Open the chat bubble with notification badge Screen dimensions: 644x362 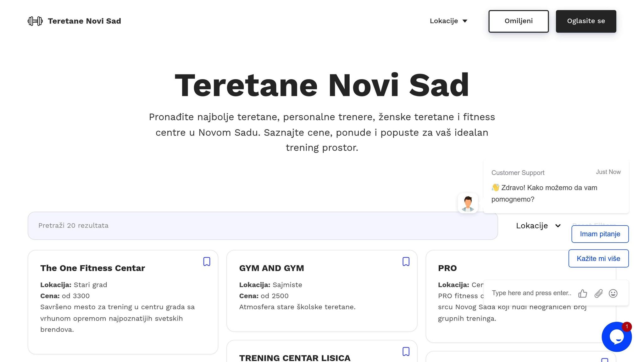click(616, 337)
